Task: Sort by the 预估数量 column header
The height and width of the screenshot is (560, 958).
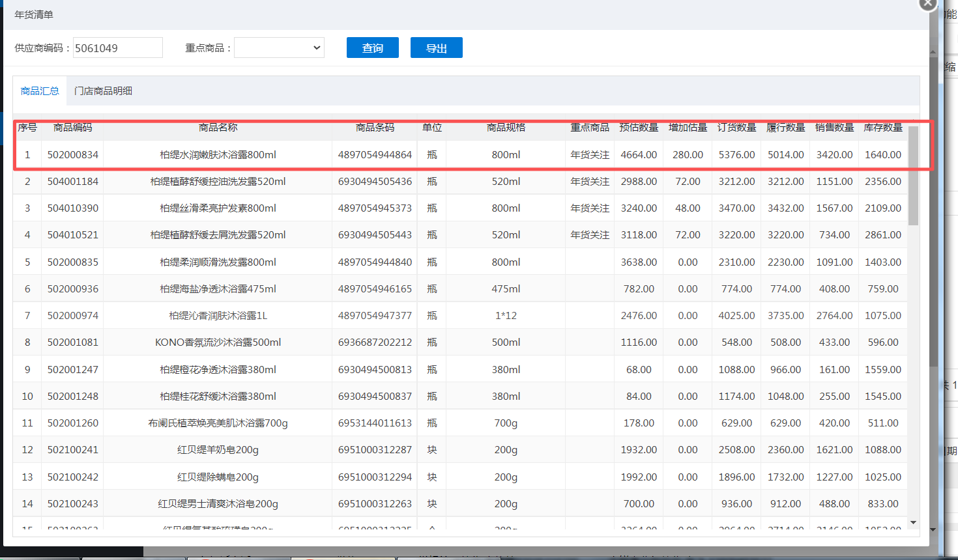Action: coord(638,128)
